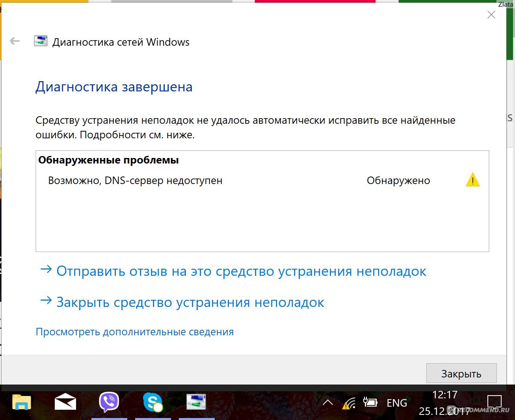Open File Explorer from the taskbar
Screen dimensions: 515x420
click(x=22, y=403)
